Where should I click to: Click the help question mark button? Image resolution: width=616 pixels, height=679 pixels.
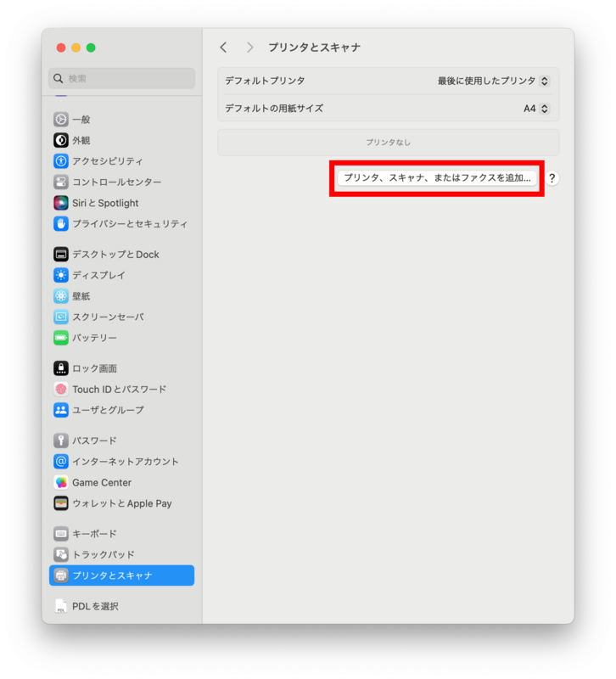(552, 178)
